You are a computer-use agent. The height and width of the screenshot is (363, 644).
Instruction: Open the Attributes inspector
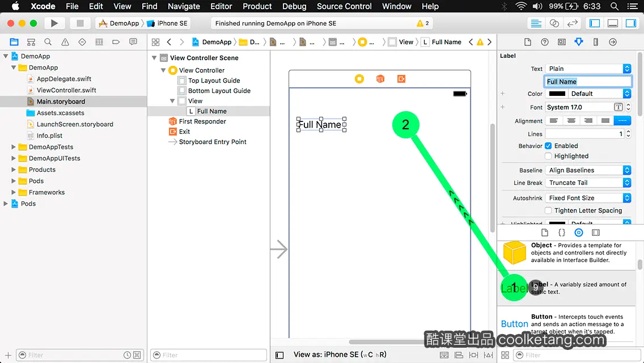click(x=579, y=42)
